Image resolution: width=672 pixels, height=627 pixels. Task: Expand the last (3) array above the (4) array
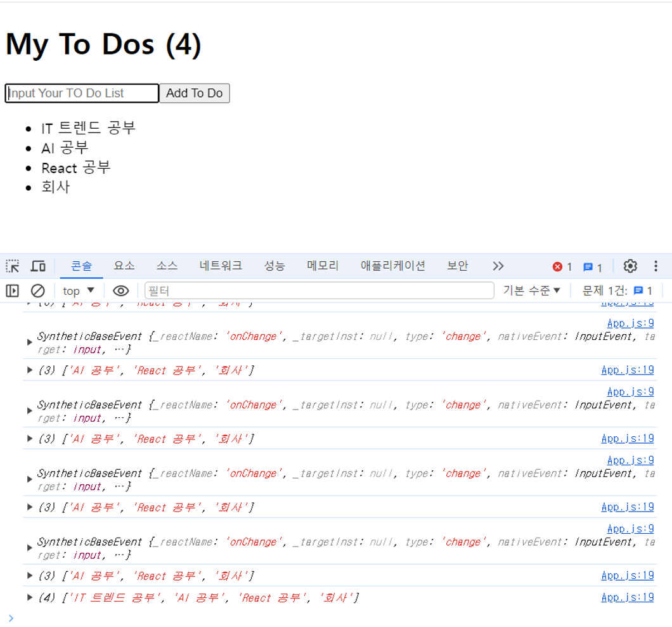coord(29,576)
